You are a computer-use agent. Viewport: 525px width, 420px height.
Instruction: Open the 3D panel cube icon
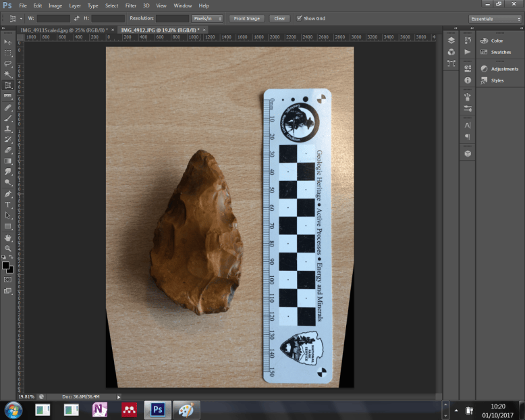(x=468, y=153)
